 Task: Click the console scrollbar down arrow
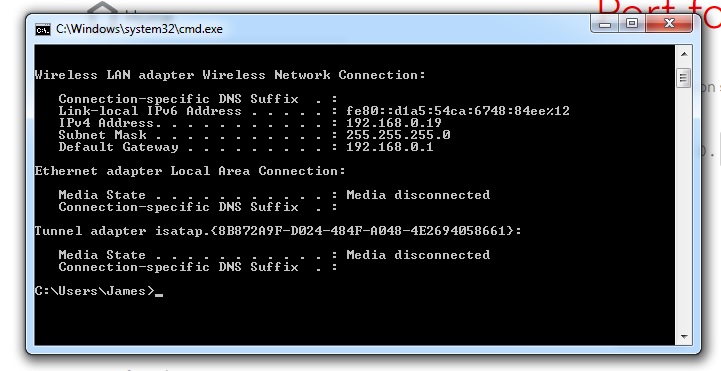point(684,337)
